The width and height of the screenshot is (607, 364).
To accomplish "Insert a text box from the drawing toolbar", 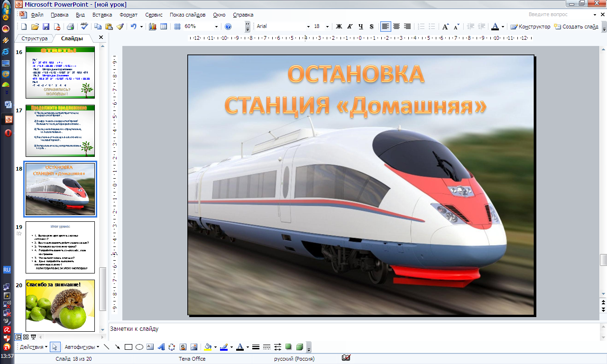I will [x=150, y=347].
